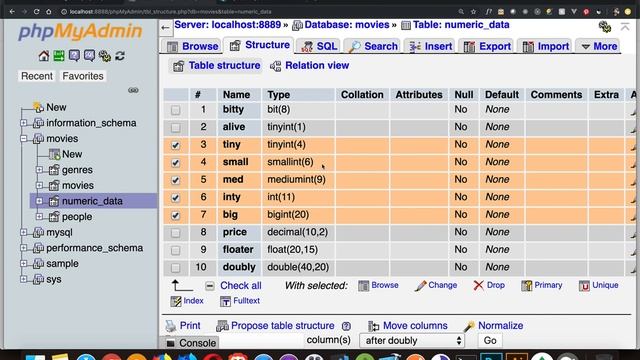Open phpMyAdmin Home icon
Screen dimensions: 640x360
pyautogui.click(x=44, y=56)
